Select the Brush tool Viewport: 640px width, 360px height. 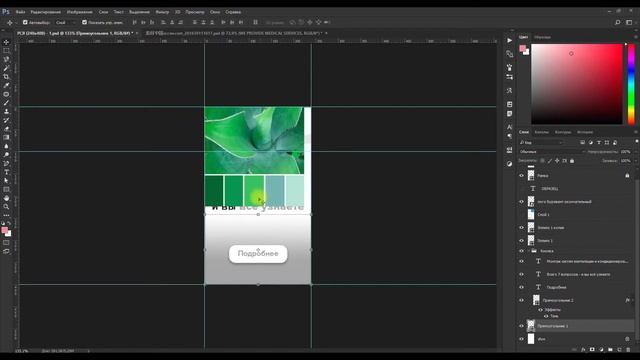(6, 102)
